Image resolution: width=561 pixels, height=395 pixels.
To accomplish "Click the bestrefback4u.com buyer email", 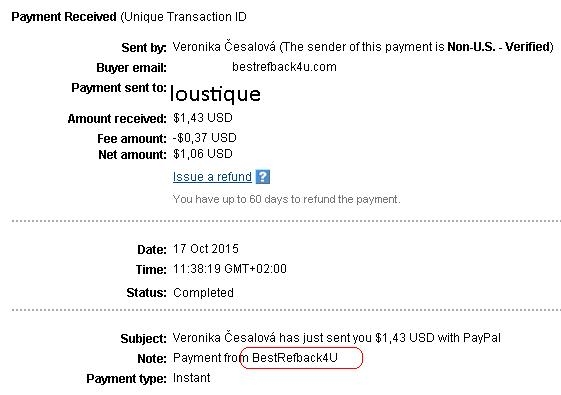I will (284, 67).
